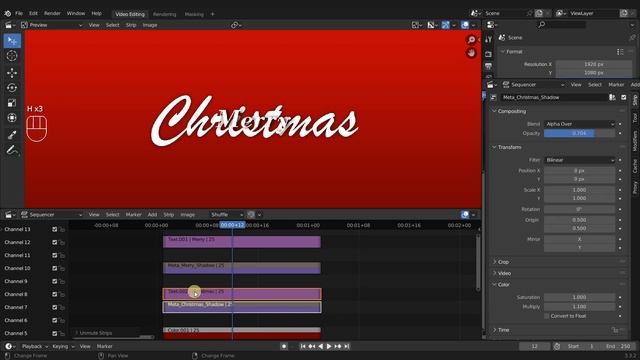The width and height of the screenshot is (640, 360).
Task: Click the Mirror X button
Action: 579,240
